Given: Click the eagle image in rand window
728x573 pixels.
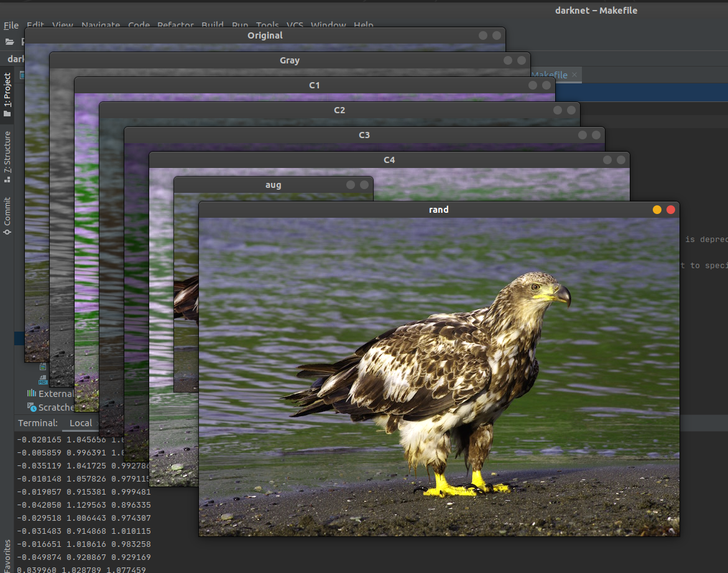Looking at the screenshot, I should tap(439, 377).
